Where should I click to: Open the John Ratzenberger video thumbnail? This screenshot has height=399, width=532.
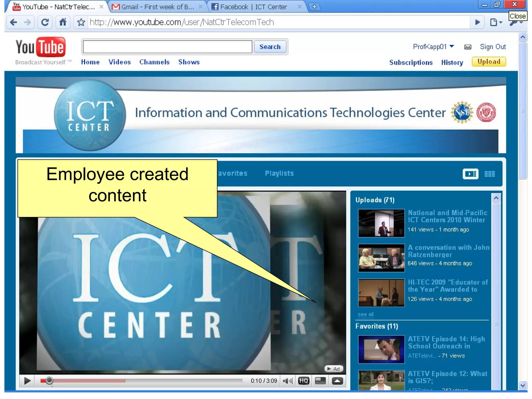[381, 258]
